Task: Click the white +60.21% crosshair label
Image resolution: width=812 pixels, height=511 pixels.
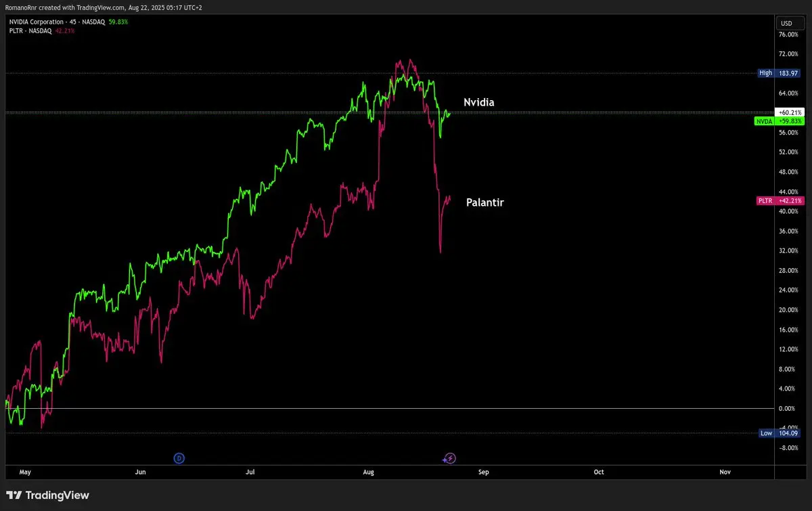Action: tap(790, 112)
